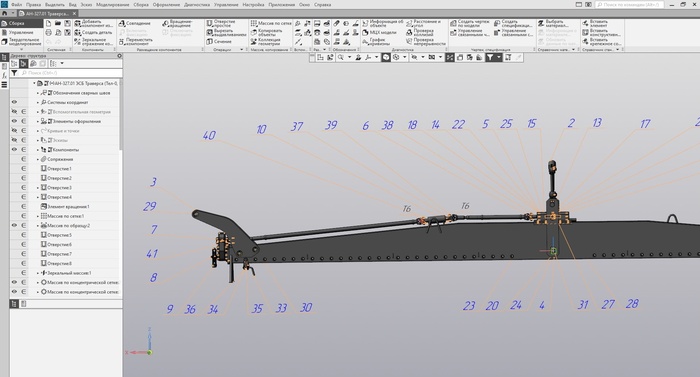Open the Диагностика menu
The width and height of the screenshot is (700, 377).
pos(197,4)
